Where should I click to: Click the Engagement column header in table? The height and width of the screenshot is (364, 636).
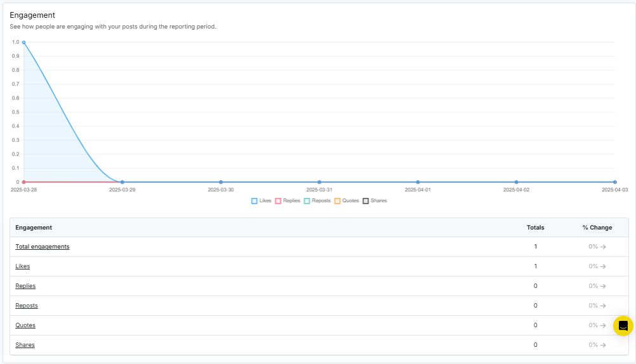(34, 228)
